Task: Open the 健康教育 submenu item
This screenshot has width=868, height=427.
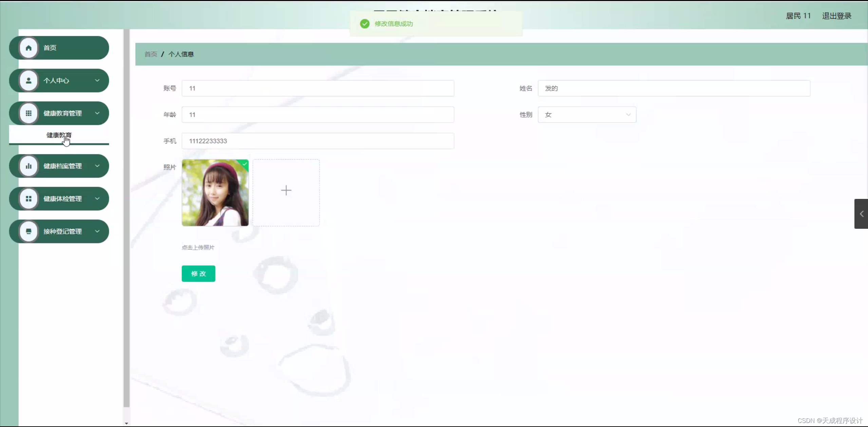Action: [x=59, y=135]
